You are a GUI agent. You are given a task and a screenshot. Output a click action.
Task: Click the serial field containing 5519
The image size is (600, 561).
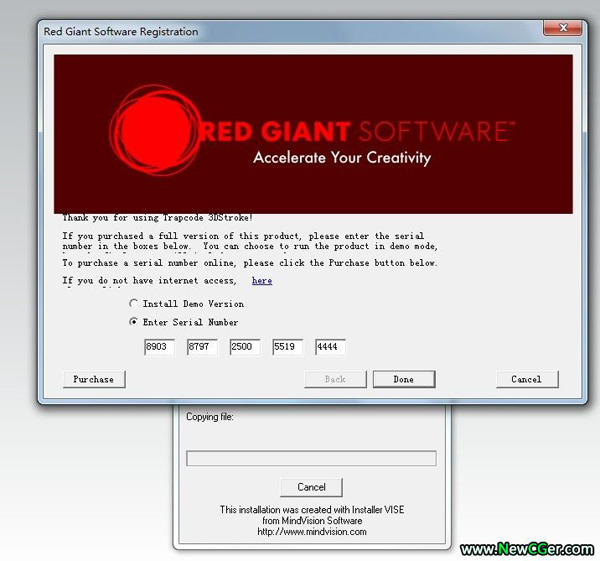coord(288,347)
